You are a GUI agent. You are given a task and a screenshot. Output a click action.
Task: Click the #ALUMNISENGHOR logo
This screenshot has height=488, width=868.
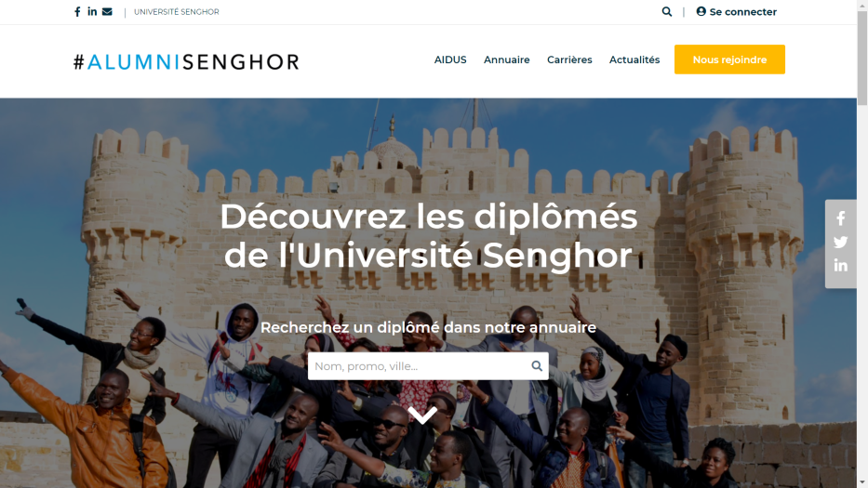coord(186,61)
